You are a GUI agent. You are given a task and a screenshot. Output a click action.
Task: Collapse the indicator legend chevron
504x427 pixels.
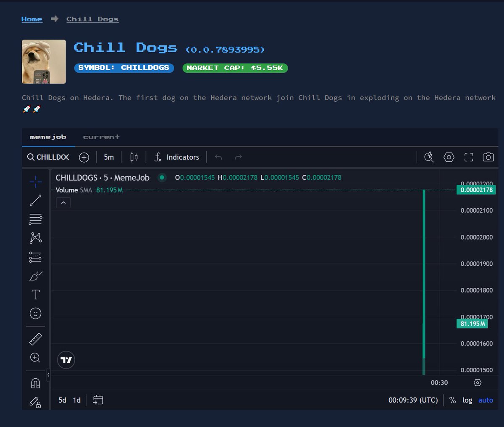63,203
